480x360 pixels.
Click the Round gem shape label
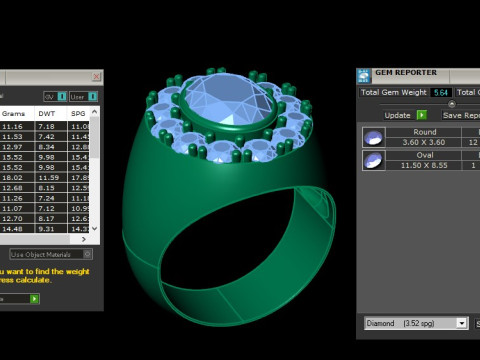425,132
